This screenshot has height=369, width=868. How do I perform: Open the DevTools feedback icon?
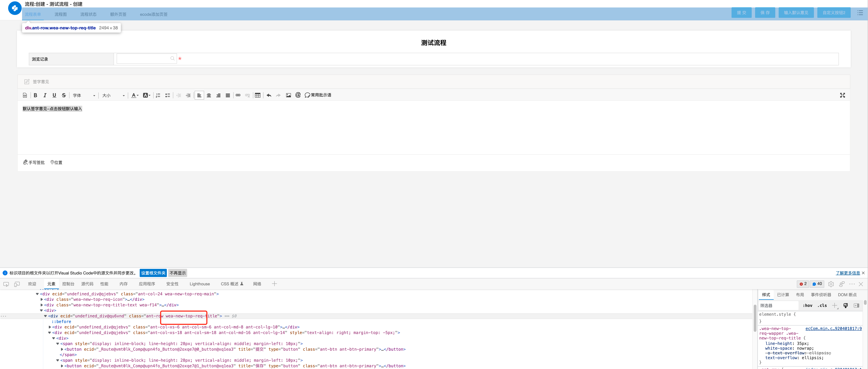click(842, 284)
